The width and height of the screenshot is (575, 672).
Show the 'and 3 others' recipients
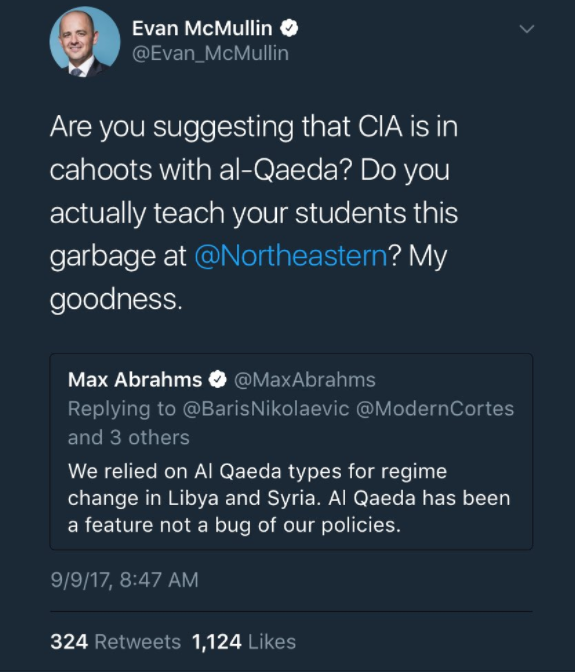pos(129,438)
